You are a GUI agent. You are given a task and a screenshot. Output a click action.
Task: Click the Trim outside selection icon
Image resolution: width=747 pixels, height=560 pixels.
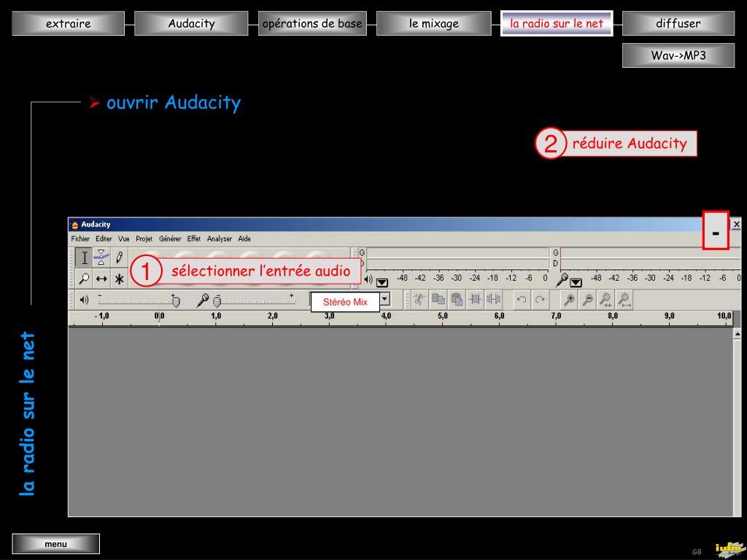475,299
